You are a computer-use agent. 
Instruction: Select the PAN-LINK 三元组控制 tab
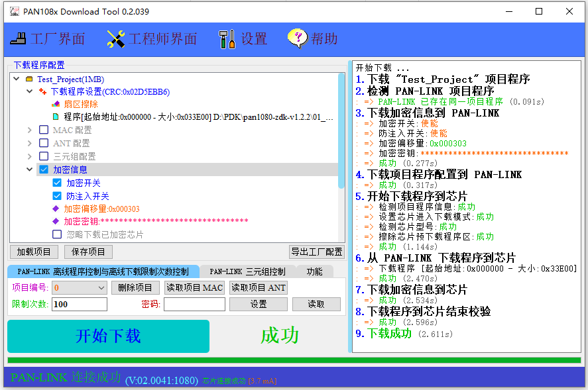pos(247,271)
